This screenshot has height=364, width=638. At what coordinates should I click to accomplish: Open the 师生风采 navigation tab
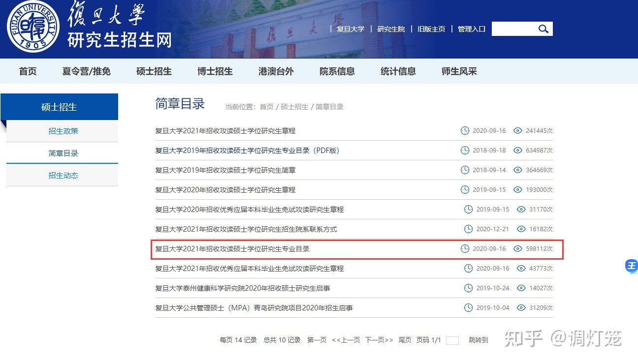(459, 71)
